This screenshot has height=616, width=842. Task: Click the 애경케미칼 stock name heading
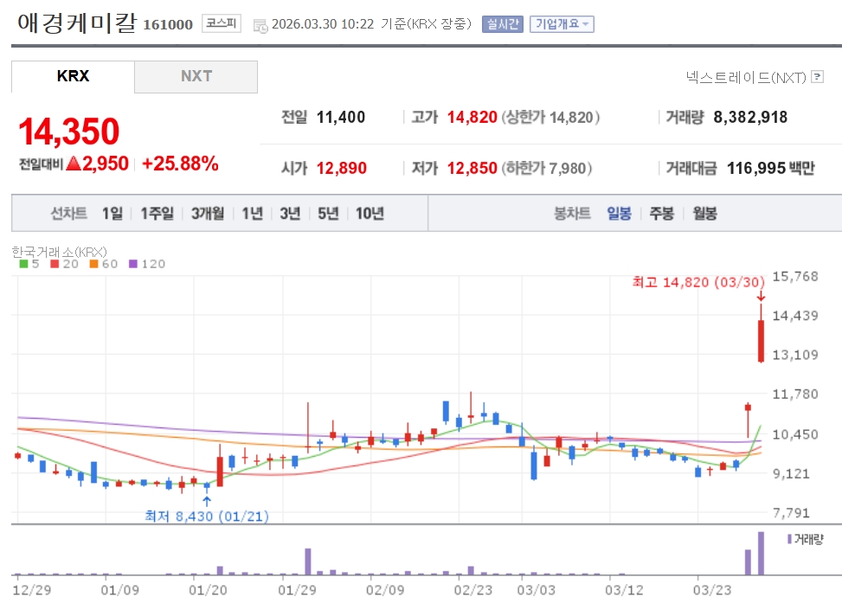(x=77, y=22)
